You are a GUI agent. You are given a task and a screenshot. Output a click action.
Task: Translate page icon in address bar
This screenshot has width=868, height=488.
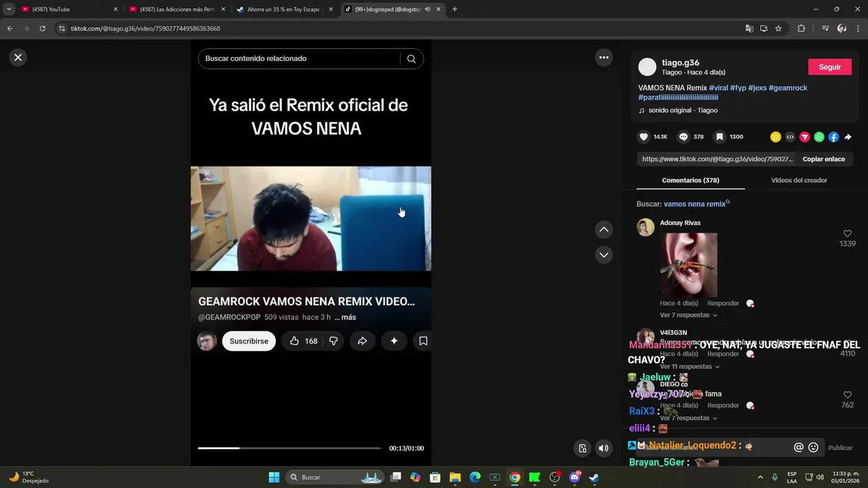749,28
